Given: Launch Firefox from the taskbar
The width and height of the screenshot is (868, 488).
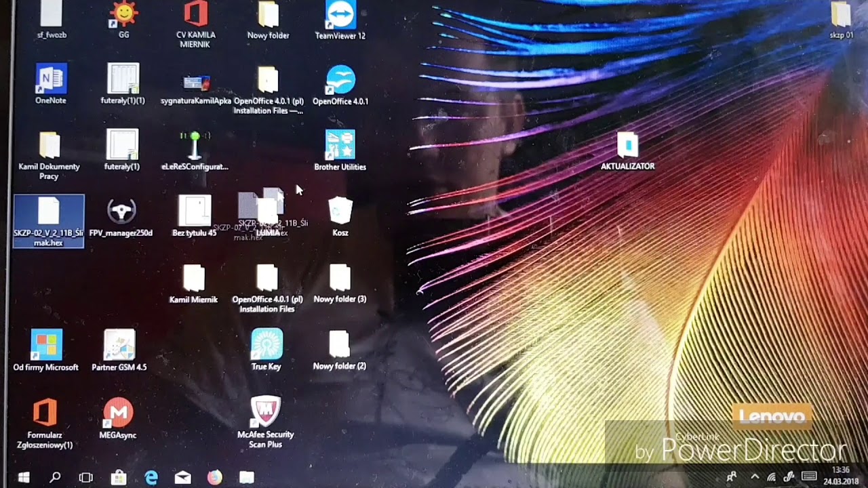Looking at the screenshot, I should (215, 477).
